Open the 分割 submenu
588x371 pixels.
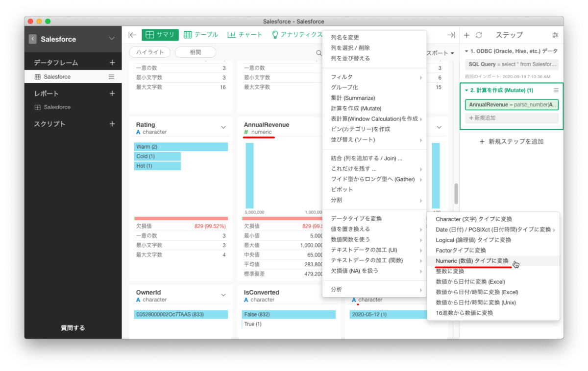pyautogui.click(x=374, y=200)
